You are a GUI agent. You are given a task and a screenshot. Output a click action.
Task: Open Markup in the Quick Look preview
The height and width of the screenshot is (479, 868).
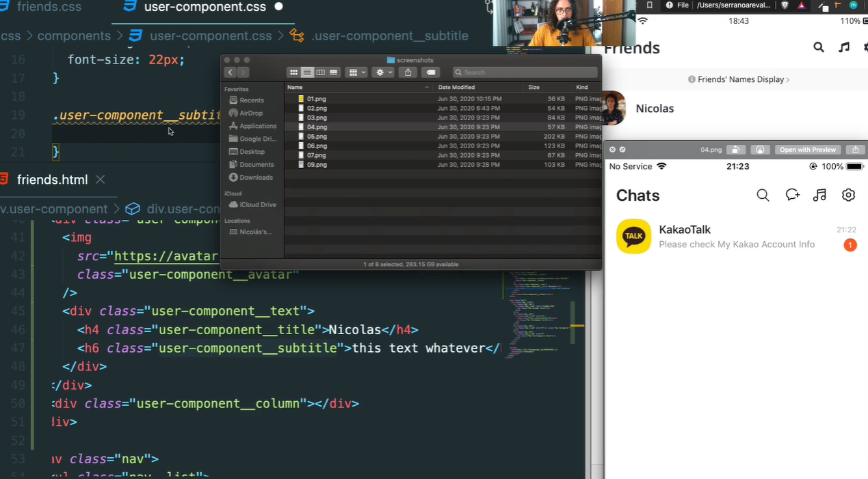[x=759, y=150]
